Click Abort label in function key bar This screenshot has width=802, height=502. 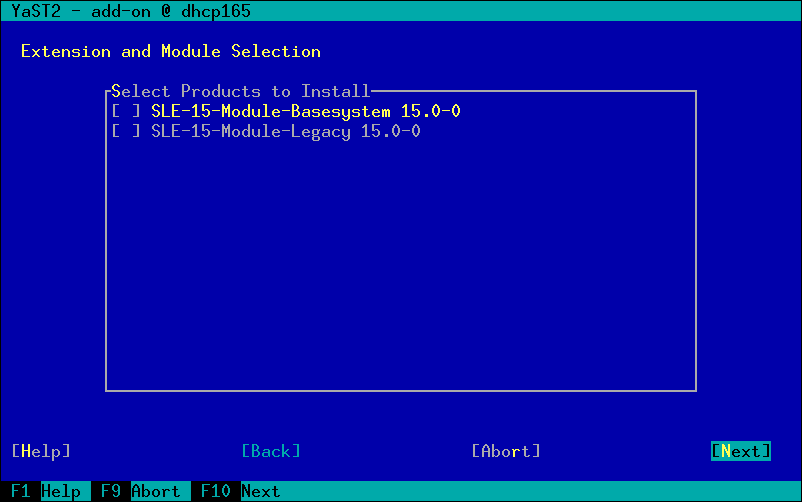coord(156,491)
